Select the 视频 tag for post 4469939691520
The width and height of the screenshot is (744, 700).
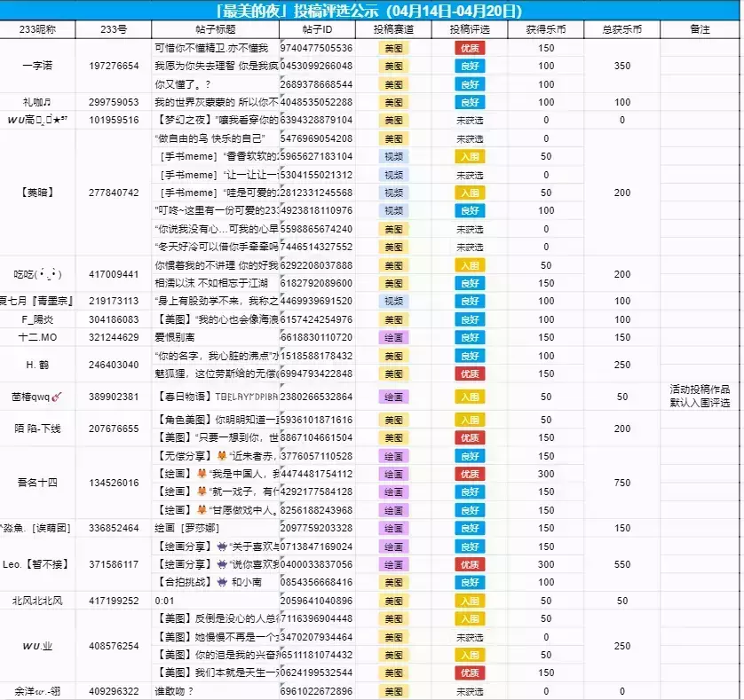tap(393, 302)
